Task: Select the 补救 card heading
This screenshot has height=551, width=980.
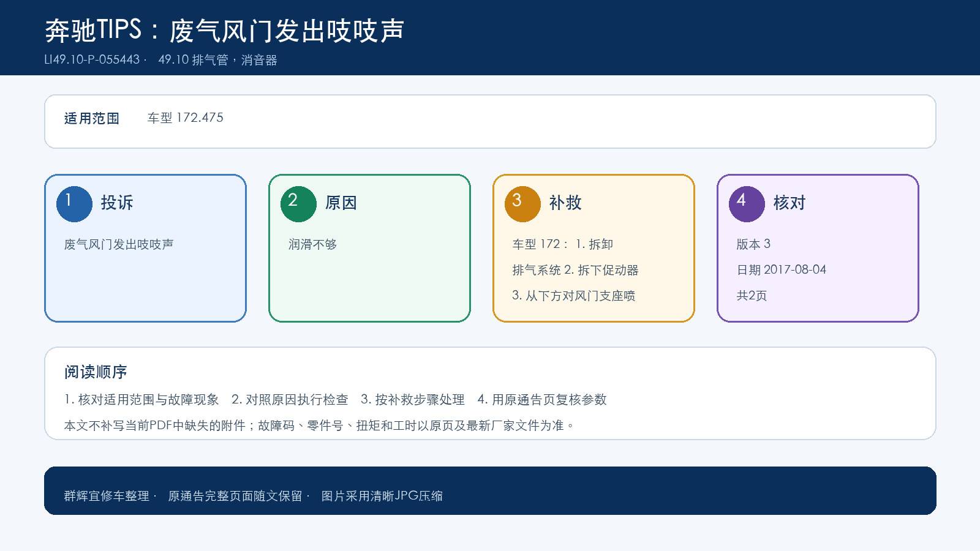Action: [x=565, y=203]
